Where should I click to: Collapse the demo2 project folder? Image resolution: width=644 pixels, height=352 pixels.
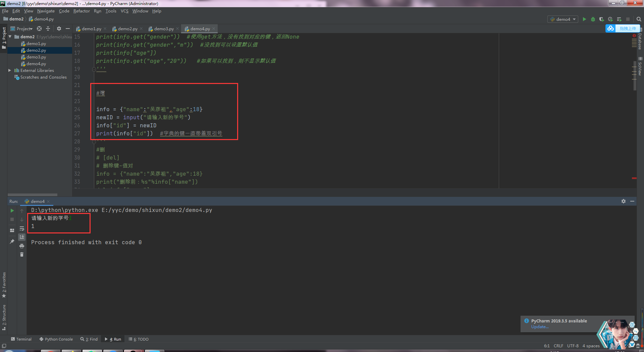tap(10, 37)
